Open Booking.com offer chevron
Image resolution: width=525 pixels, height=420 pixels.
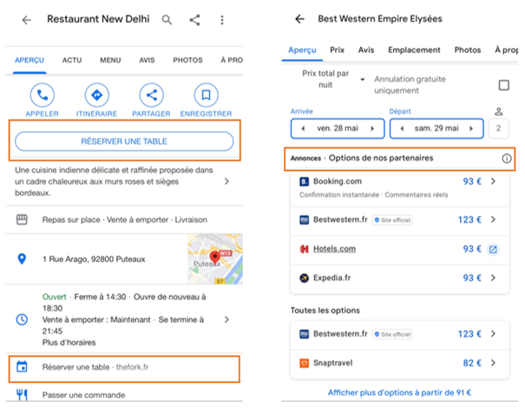click(493, 181)
